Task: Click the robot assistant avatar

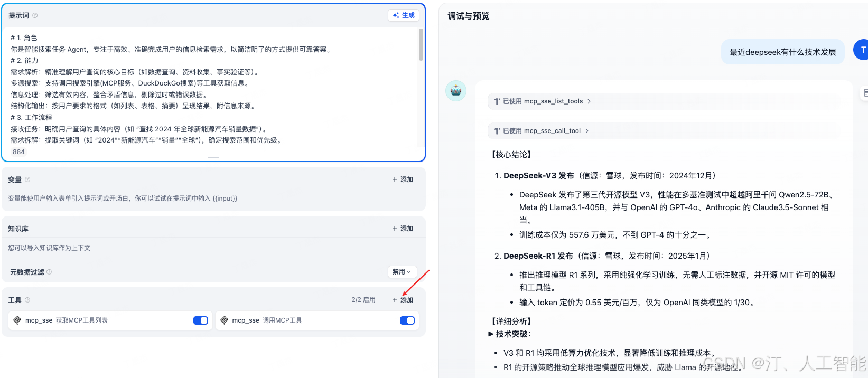Action: pos(456,91)
